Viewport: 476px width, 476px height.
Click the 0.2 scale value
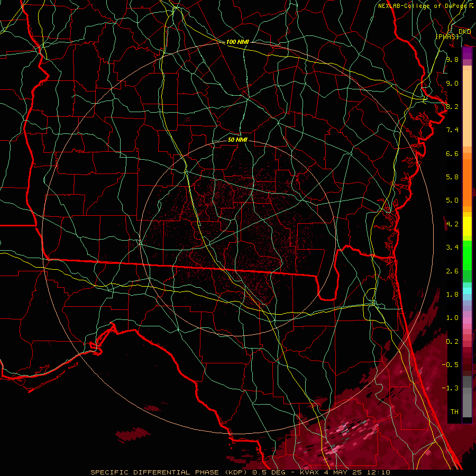pyautogui.click(x=452, y=342)
